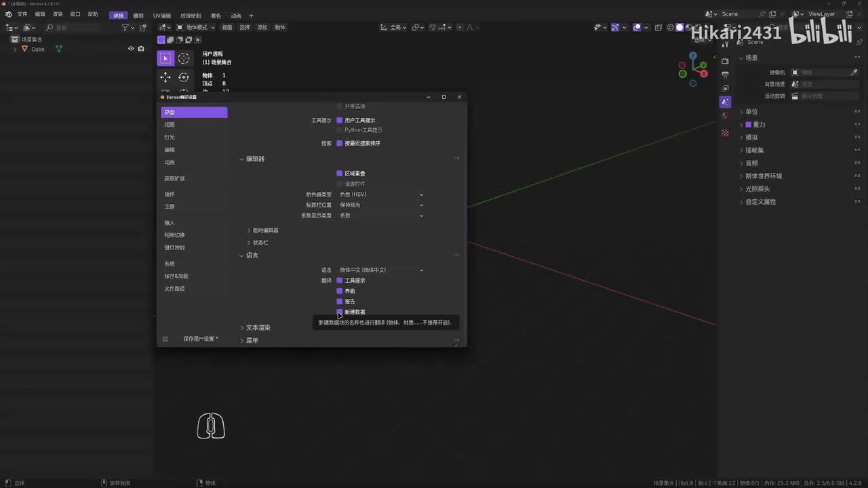Click the camera eyedropper icon

[854, 73]
